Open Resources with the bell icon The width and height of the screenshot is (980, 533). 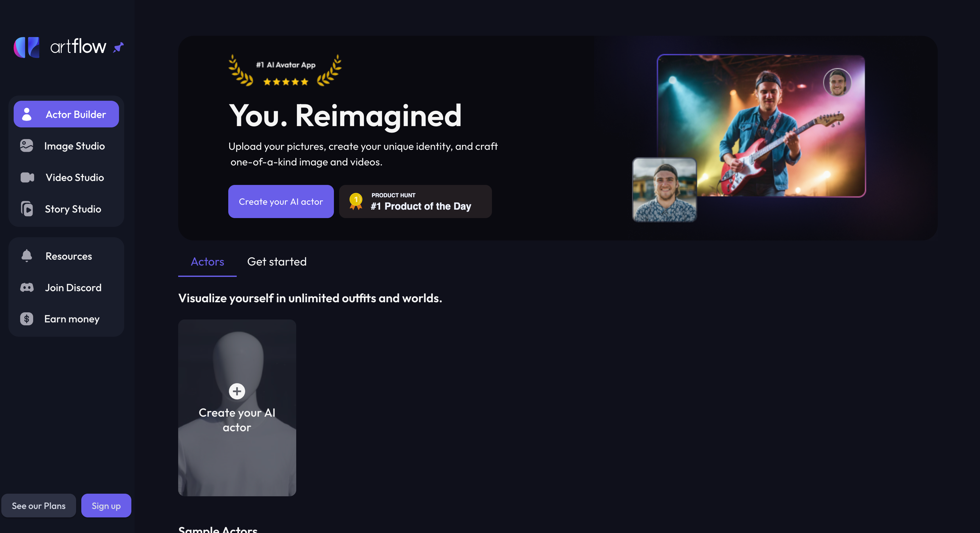click(x=27, y=256)
